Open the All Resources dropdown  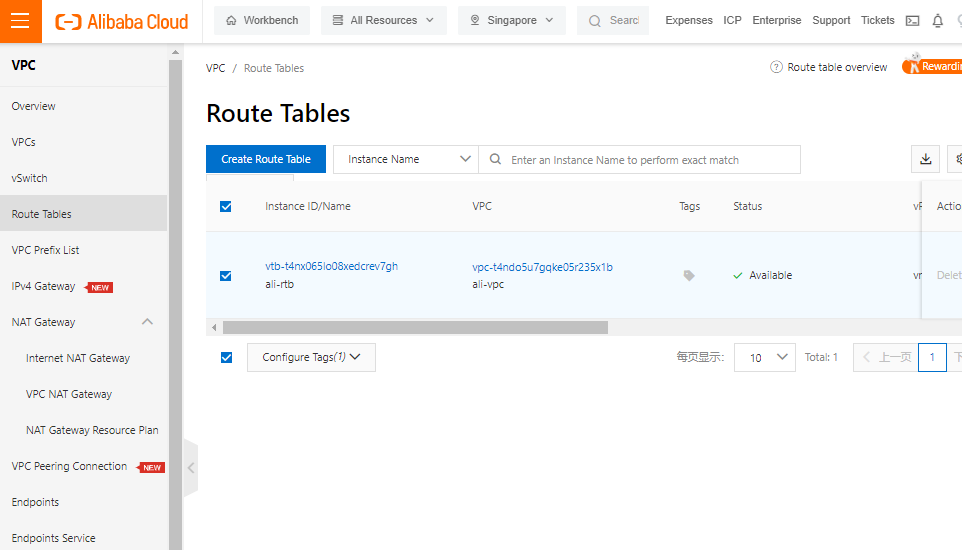tap(383, 20)
